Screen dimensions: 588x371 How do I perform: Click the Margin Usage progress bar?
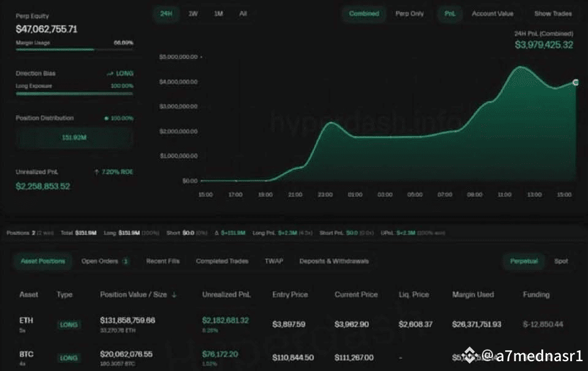click(x=74, y=50)
